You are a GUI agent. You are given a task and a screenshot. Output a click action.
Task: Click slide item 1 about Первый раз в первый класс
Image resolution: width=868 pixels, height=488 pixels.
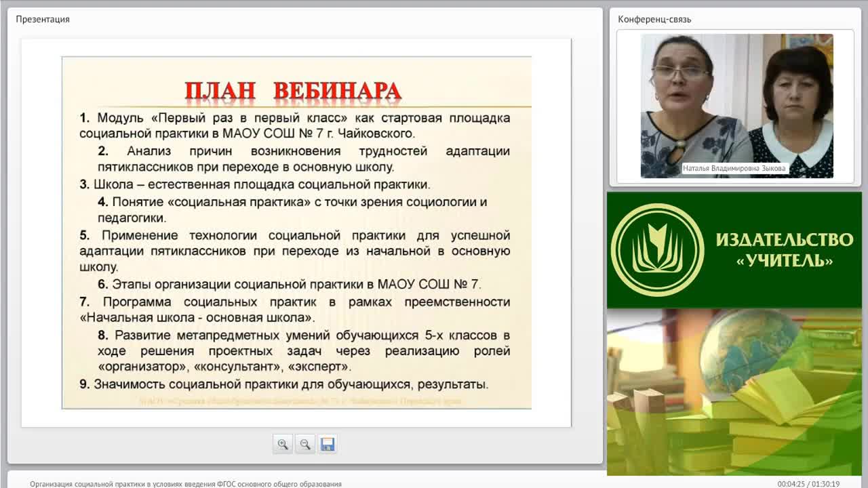click(x=294, y=125)
